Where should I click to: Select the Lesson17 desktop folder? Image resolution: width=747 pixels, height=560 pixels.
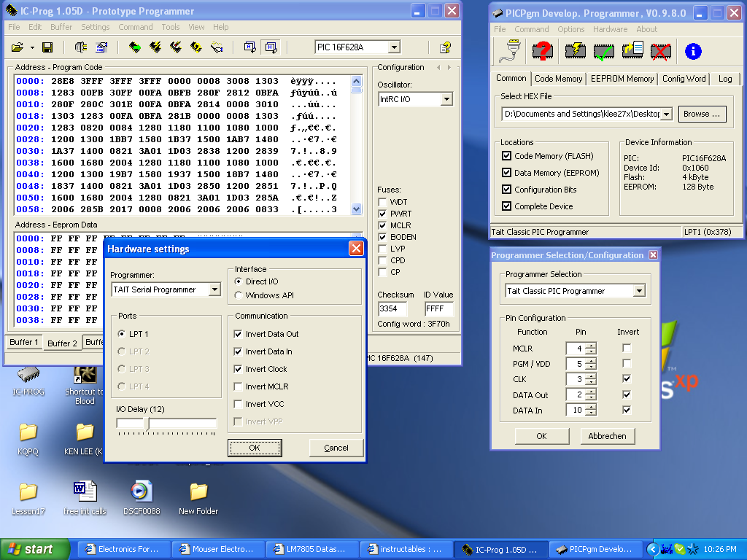28,497
